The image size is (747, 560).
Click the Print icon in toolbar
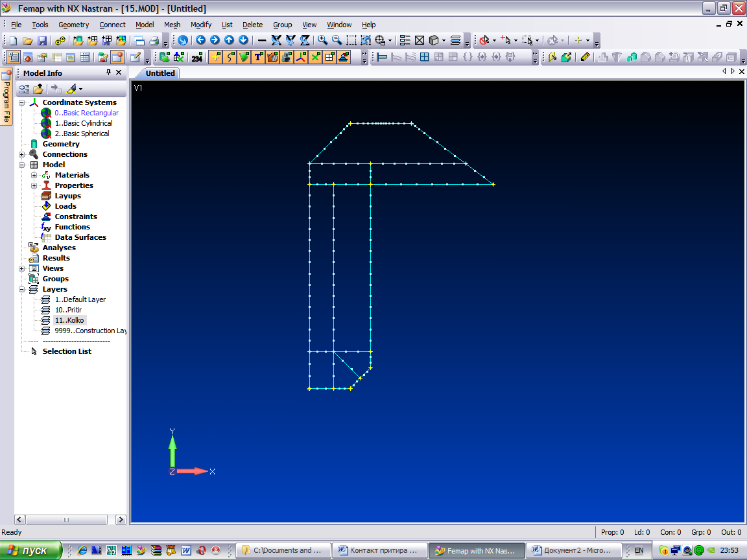[154, 40]
